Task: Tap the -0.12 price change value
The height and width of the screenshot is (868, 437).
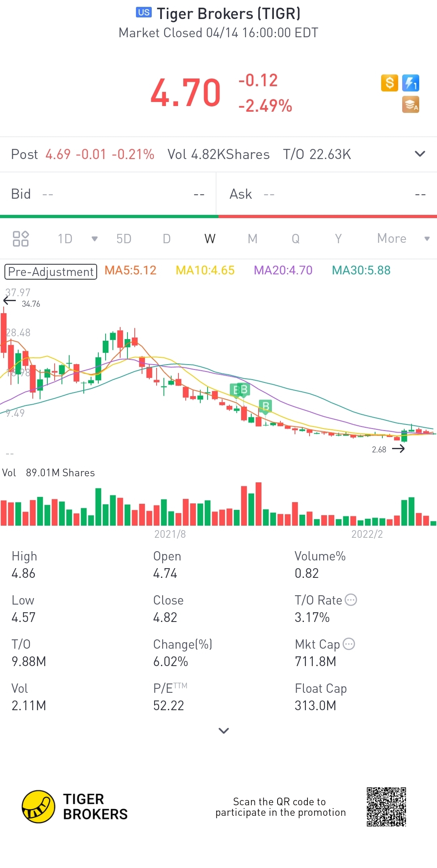Action: [x=258, y=80]
